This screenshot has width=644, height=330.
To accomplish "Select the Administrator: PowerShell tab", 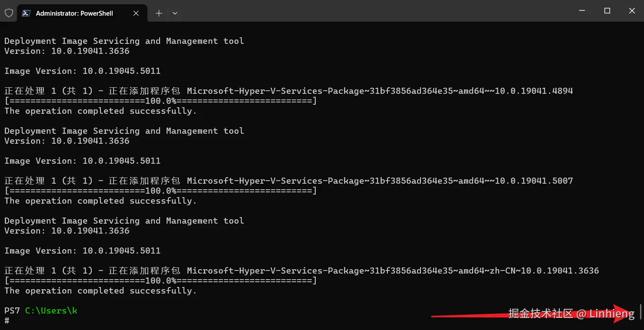I will pyautogui.click(x=74, y=13).
